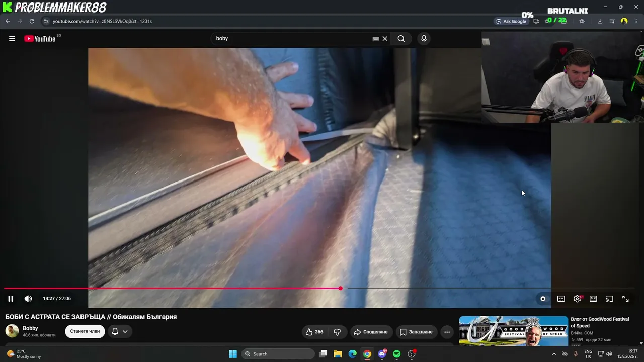Pause the video playback
Viewport: 644px width, 362px height.
(11, 299)
